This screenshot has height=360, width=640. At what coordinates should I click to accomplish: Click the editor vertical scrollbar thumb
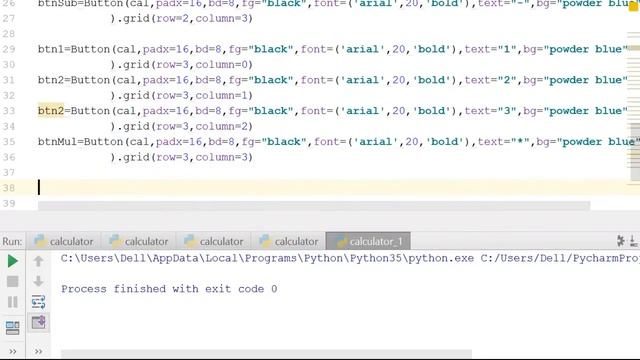(635, 151)
